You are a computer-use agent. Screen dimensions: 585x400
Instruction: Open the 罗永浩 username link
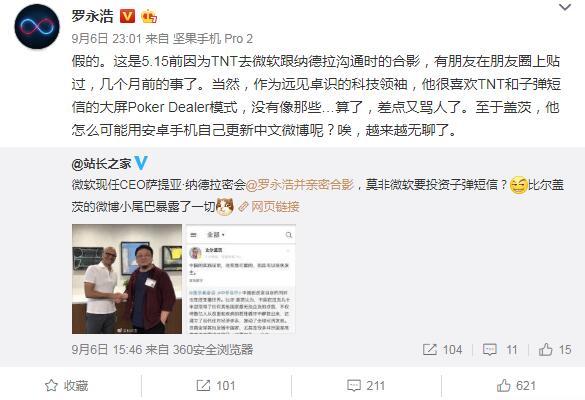(93, 16)
